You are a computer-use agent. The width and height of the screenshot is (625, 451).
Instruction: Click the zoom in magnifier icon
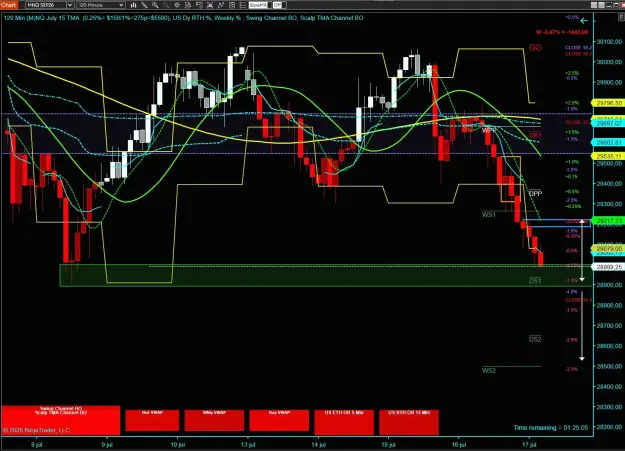[155, 5]
